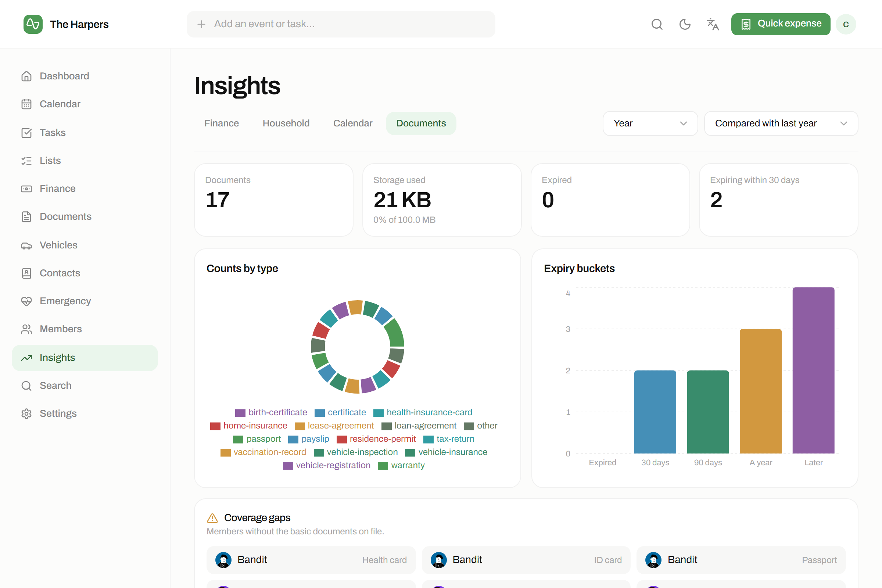This screenshot has height=588, width=882.
Task: Open the search magnifier in header
Action: tap(657, 24)
